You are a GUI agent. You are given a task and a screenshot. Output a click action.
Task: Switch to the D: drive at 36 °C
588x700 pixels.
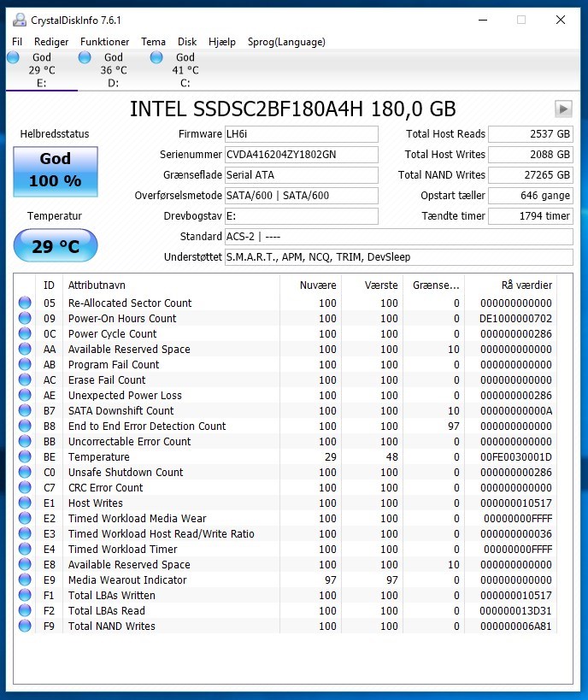(x=113, y=70)
